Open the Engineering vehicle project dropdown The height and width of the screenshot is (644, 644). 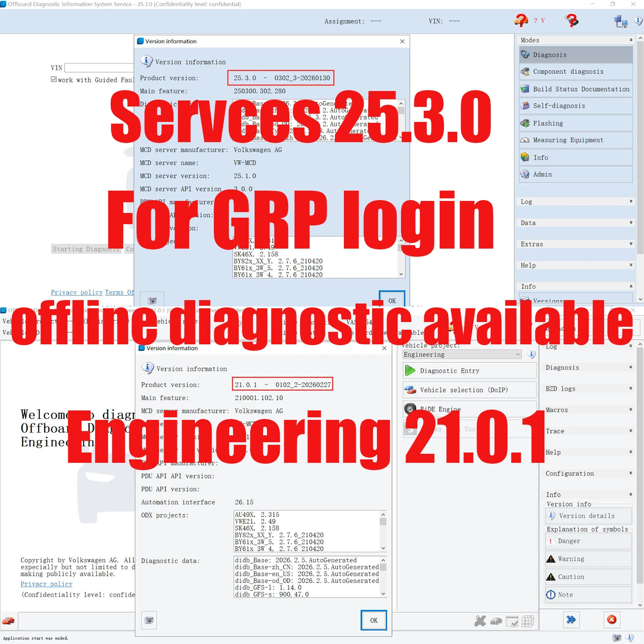[517, 354]
